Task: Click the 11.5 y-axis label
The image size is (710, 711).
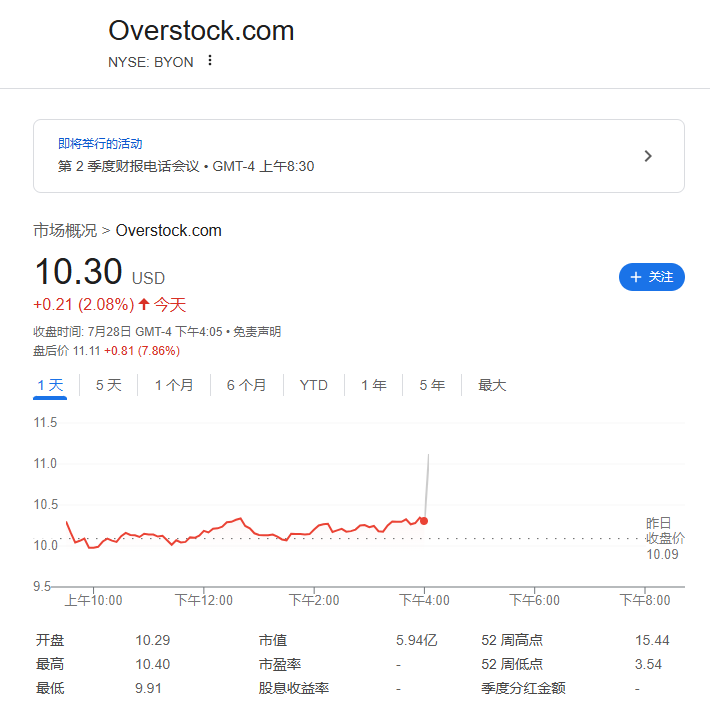Action: [45, 423]
